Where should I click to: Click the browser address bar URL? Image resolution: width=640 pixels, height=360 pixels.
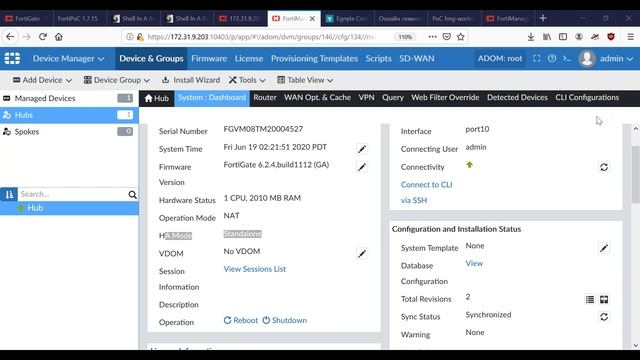coord(261,37)
